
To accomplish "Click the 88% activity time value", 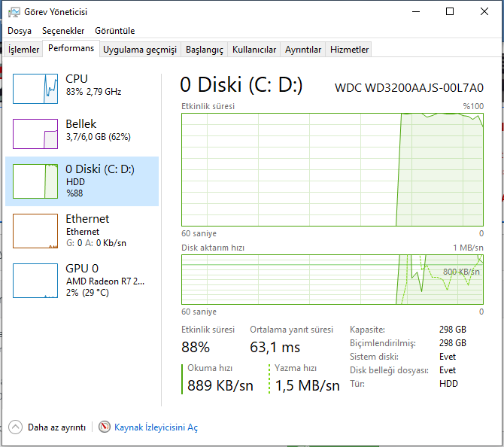I will click(x=196, y=348).
